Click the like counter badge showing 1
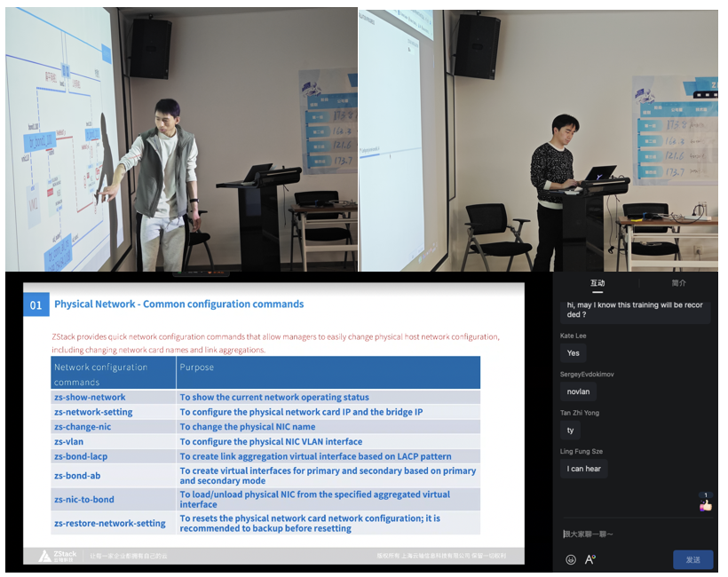The width and height of the screenshot is (728, 577). coord(705,495)
